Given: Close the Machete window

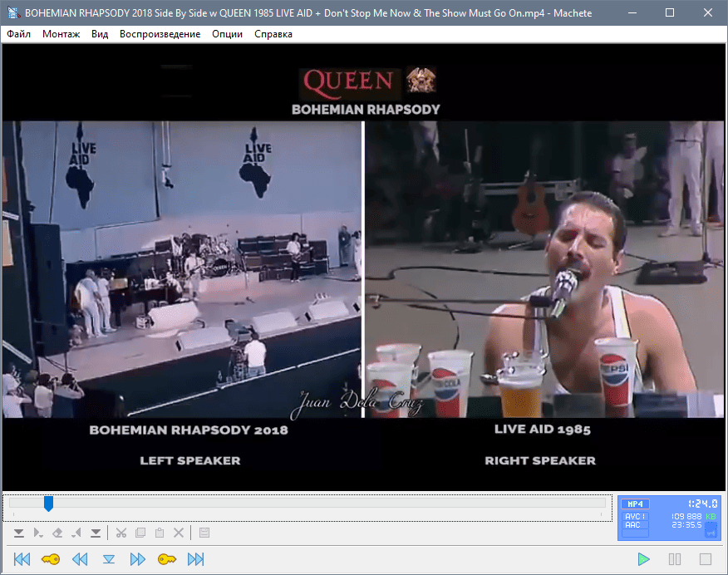Looking at the screenshot, I should pos(707,13).
